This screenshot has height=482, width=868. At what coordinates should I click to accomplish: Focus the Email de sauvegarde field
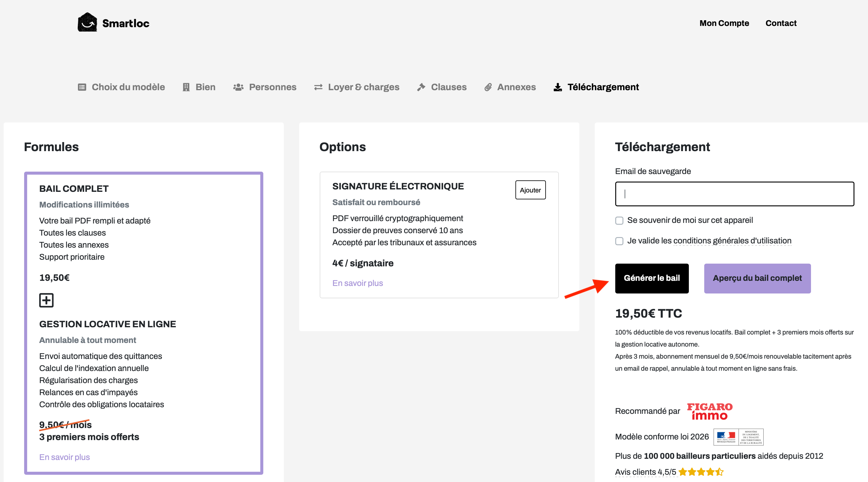point(735,194)
